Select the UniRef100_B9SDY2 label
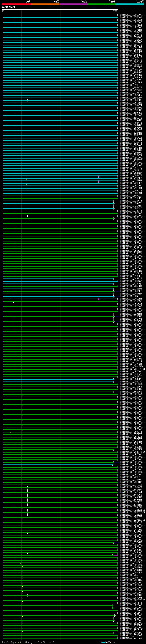The height and width of the screenshot is (644, 146). click(x=131, y=45)
